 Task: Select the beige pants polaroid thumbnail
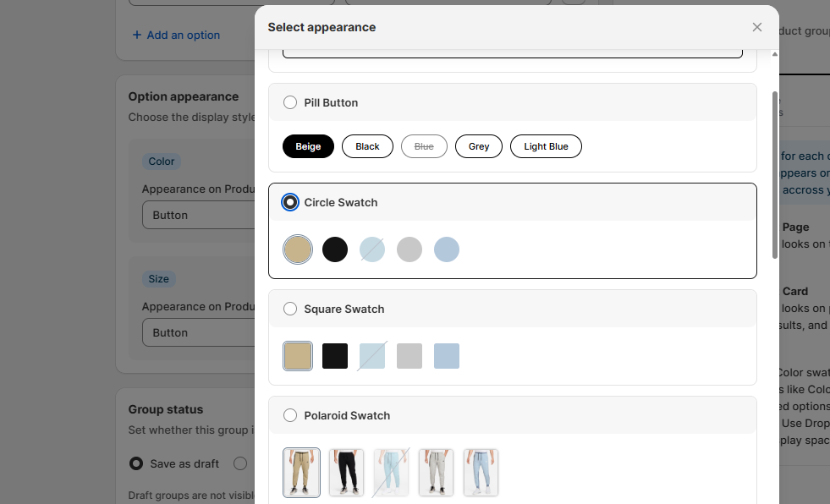[x=301, y=473]
